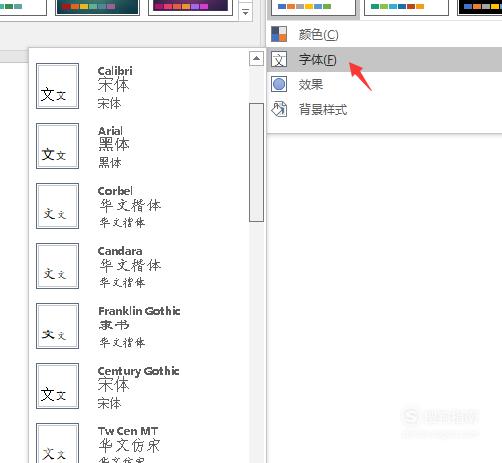
Task: Select the Candara font preview icon
Action: (x=57, y=266)
